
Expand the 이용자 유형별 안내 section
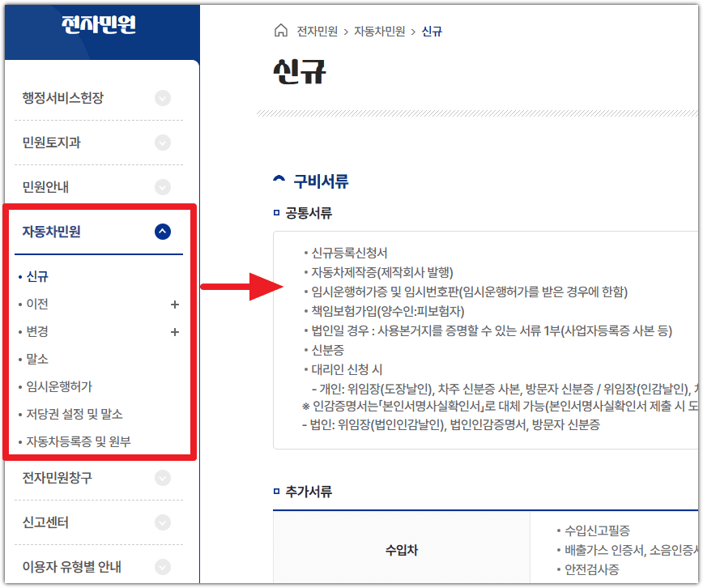tap(163, 567)
